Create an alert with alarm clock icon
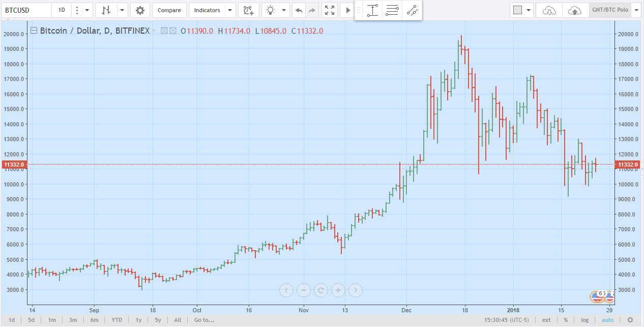 click(248, 10)
